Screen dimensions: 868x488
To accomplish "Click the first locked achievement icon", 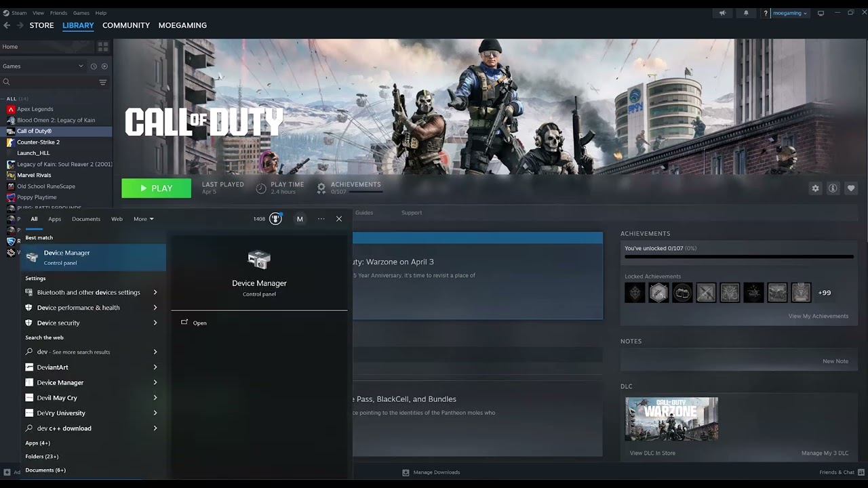I will (635, 293).
